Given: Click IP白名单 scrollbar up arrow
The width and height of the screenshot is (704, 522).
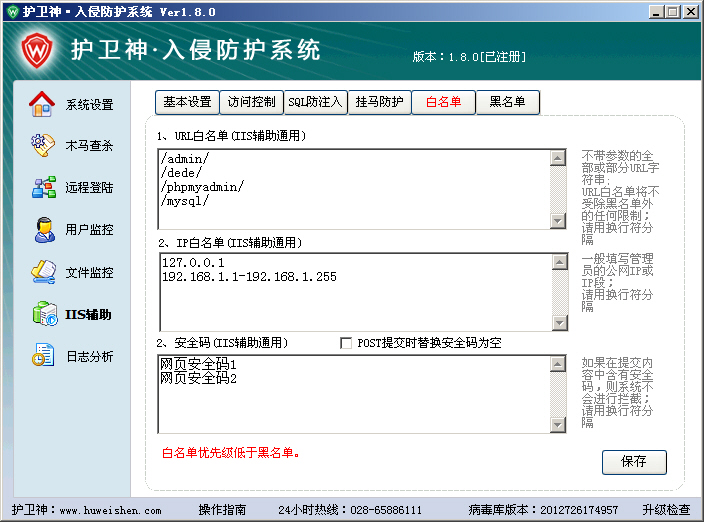Looking at the screenshot, I should (x=559, y=262).
